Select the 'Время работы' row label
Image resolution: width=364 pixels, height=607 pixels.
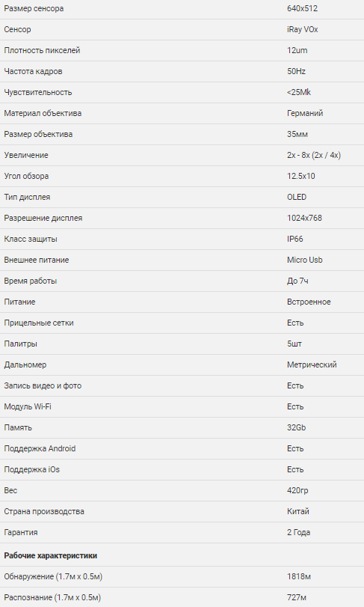tap(30, 281)
